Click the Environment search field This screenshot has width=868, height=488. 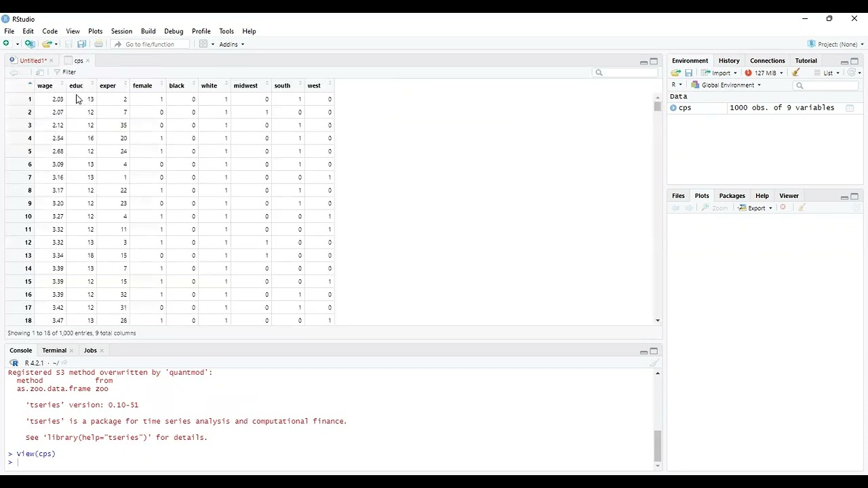825,85
